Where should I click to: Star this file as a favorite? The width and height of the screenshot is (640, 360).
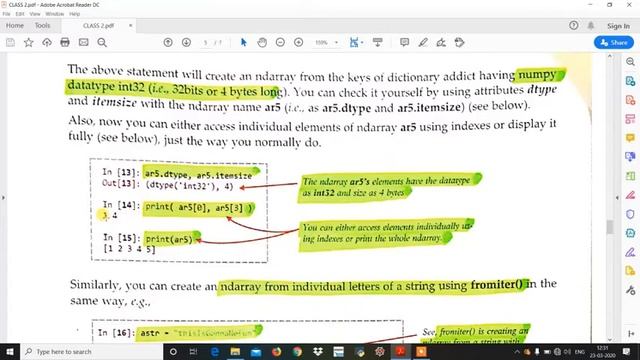click(x=29, y=42)
